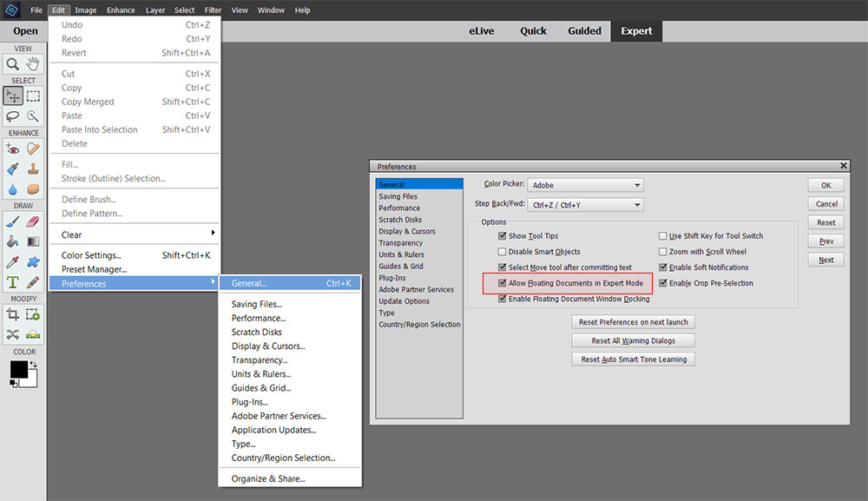Select the Blur tool

(13, 189)
